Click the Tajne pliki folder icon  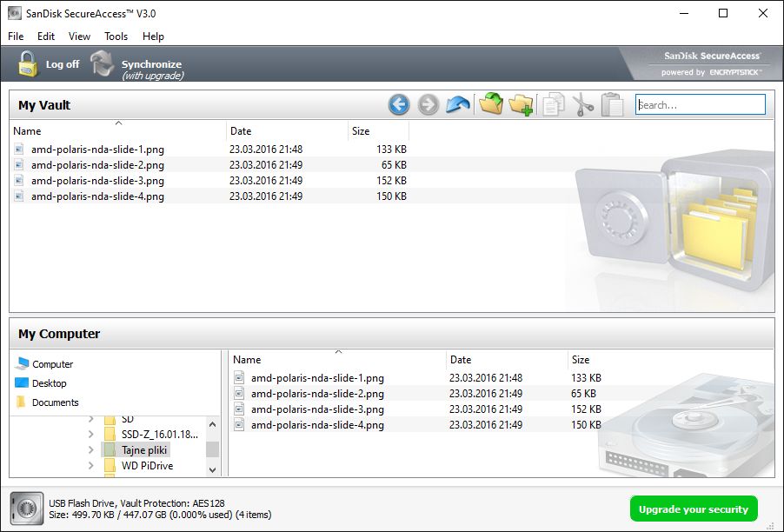click(110, 450)
